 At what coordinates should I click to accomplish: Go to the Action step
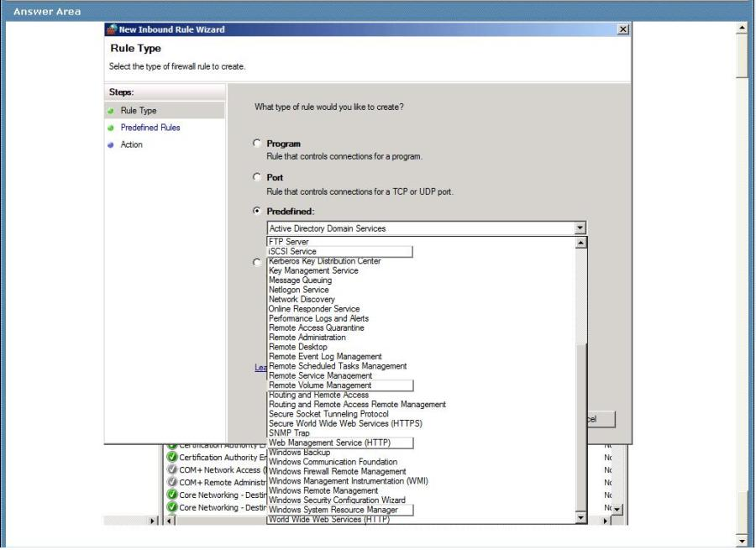point(131,144)
